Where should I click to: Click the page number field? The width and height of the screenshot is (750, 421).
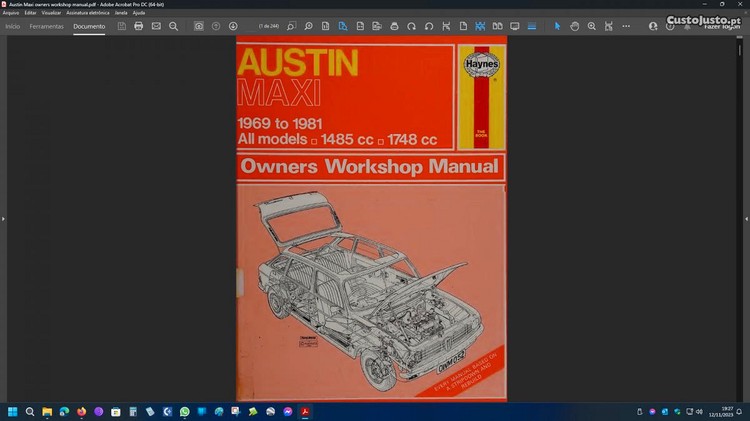pos(269,26)
